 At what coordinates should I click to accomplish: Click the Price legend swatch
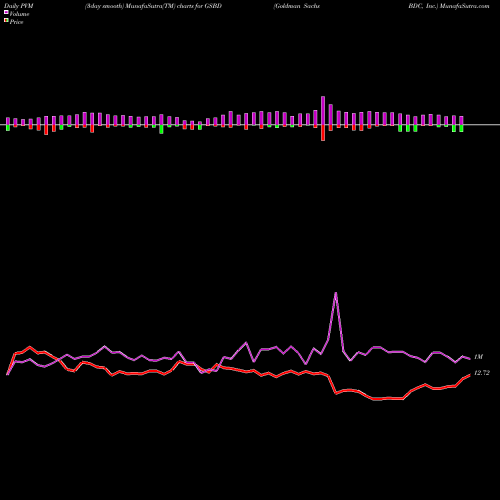coord(6,20)
